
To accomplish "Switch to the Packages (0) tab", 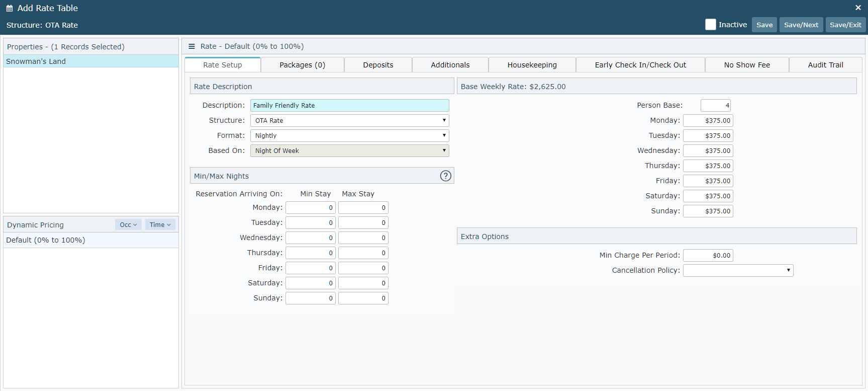I will point(302,65).
